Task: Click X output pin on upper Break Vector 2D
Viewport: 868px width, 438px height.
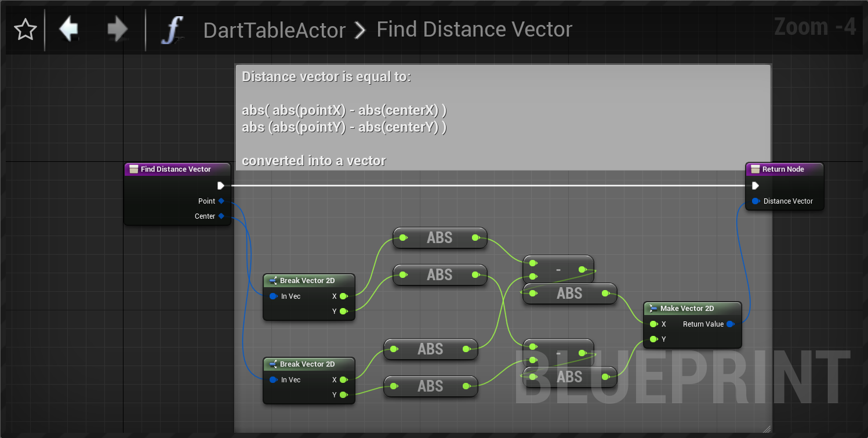Action: (x=344, y=296)
